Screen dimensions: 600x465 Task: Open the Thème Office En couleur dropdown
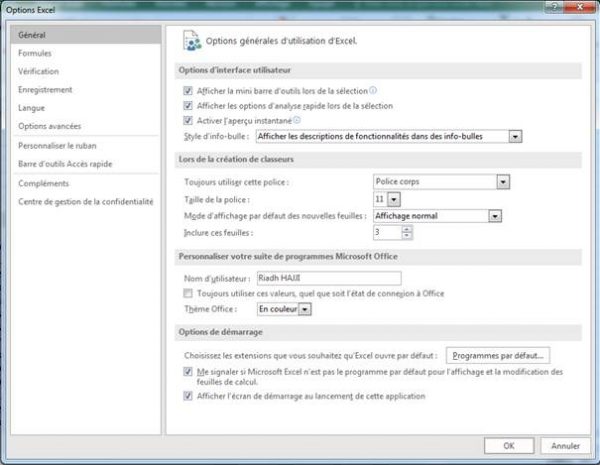tap(305, 310)
